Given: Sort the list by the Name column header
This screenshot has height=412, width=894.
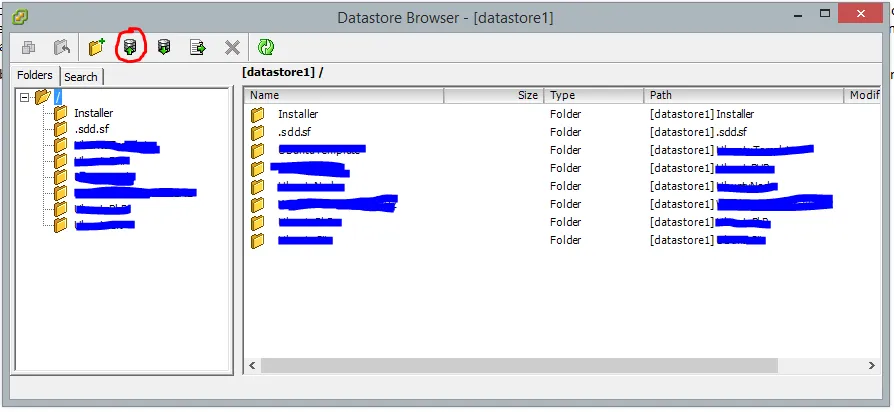Looking at the screenshot, I should click(344, 95).
